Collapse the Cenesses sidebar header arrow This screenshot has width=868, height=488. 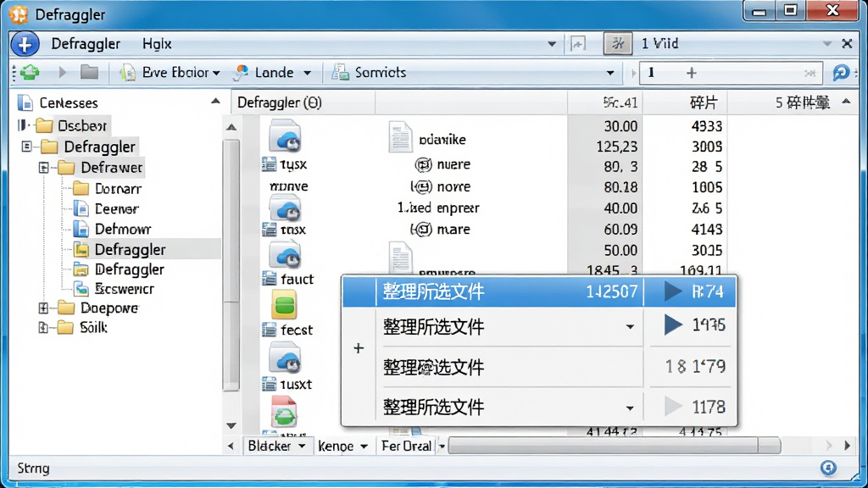[215, 102]
